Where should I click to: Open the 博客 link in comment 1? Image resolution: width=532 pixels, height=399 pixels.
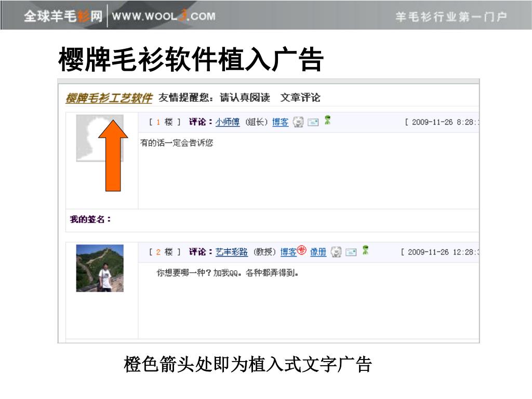pyautogui.click(x=280, y=122)
